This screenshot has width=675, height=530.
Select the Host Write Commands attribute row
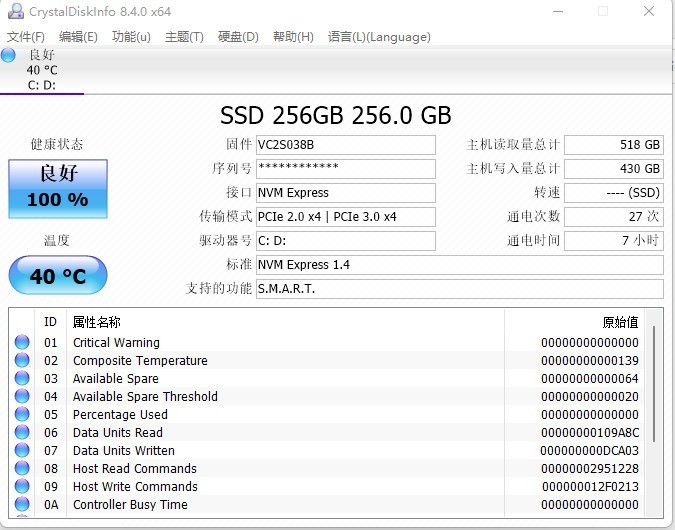326,486
